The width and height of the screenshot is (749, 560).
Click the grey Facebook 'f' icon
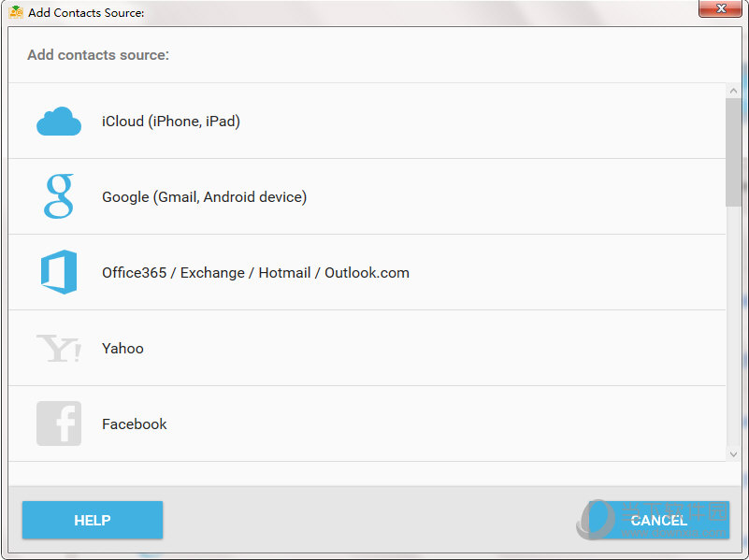click(59, 424)
